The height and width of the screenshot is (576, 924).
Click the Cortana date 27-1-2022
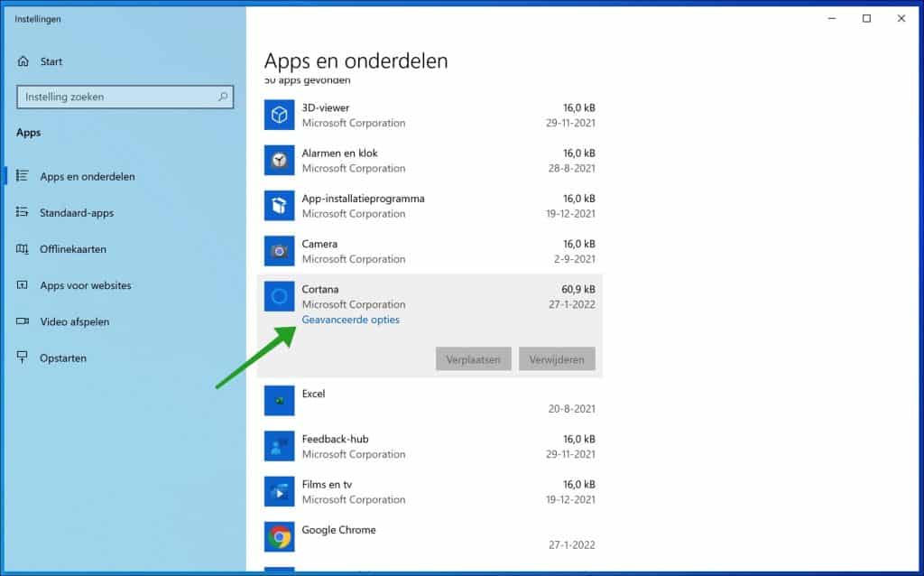click(571, 305)
